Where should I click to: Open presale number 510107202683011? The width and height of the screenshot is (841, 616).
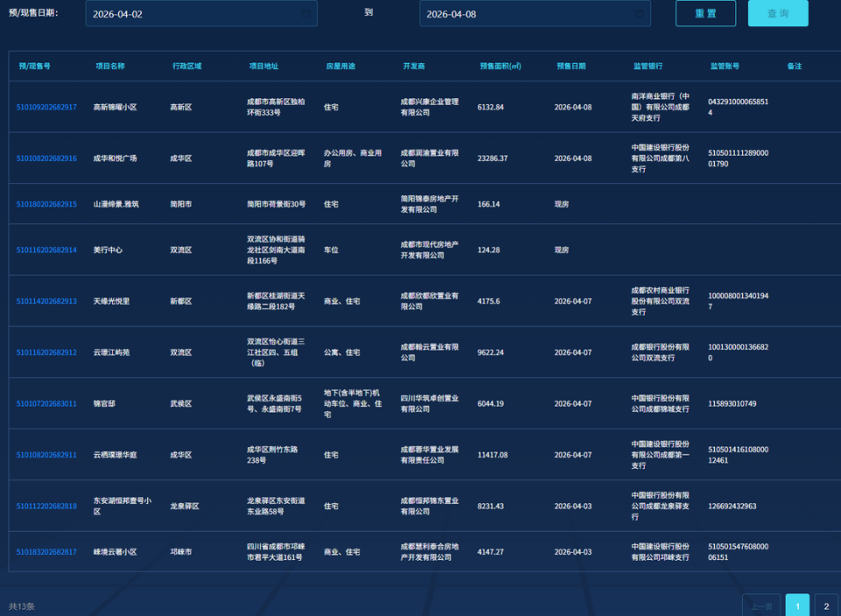[x=46, y=404]
